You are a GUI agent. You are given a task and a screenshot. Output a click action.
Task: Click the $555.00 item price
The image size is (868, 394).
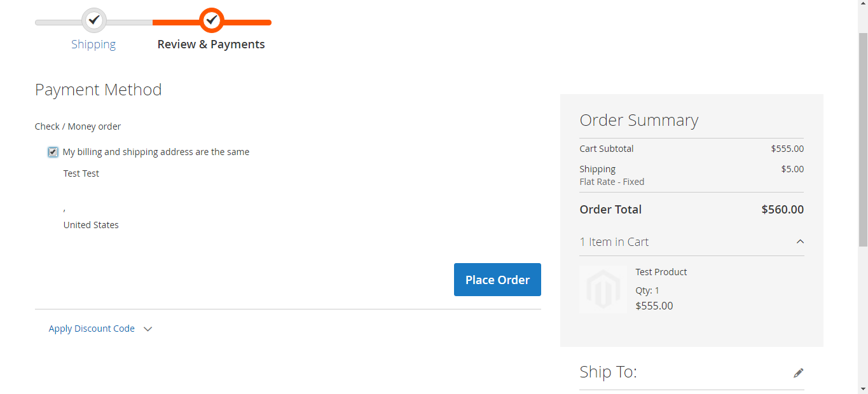(654, 306)
